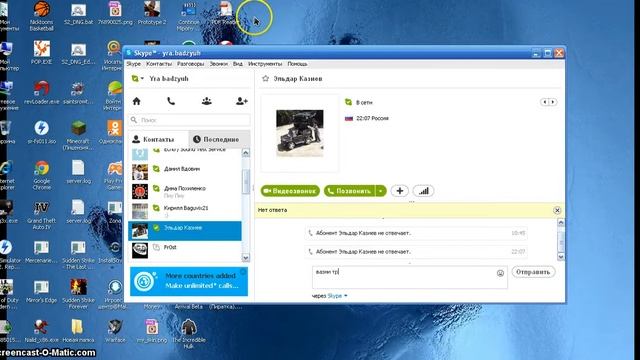Screen dimensions: 640x360
Task: Select Sudden Strike Forever shortcut
Action: [78, 294]
